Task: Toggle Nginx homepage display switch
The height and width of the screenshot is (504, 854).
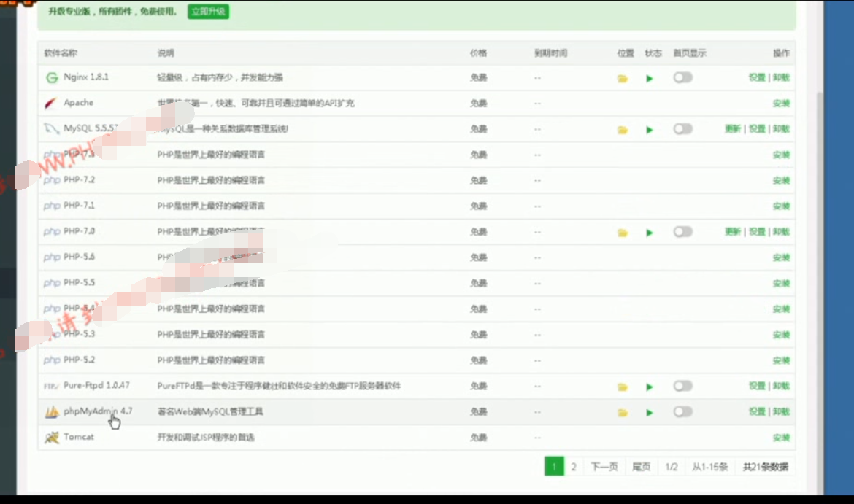Action: 682,77
